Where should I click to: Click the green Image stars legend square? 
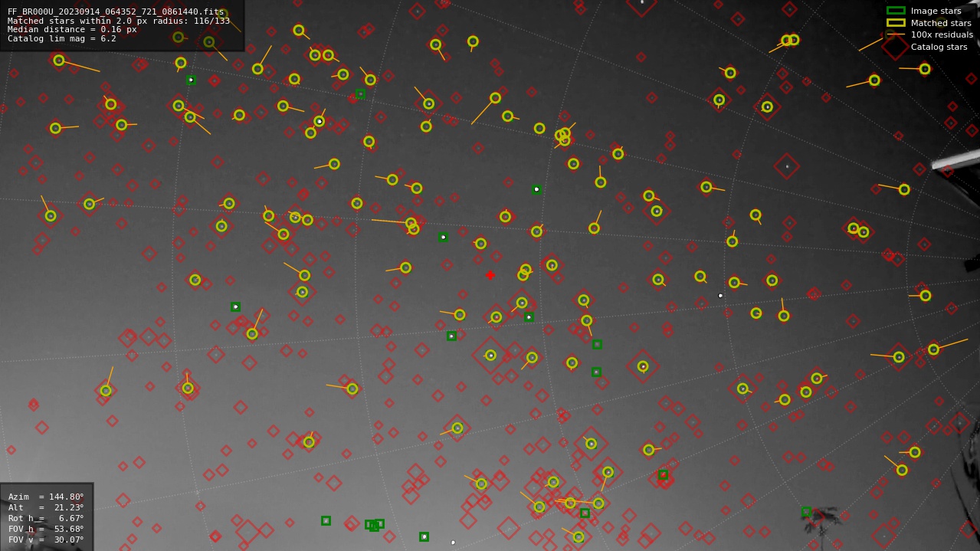point(896,11)
